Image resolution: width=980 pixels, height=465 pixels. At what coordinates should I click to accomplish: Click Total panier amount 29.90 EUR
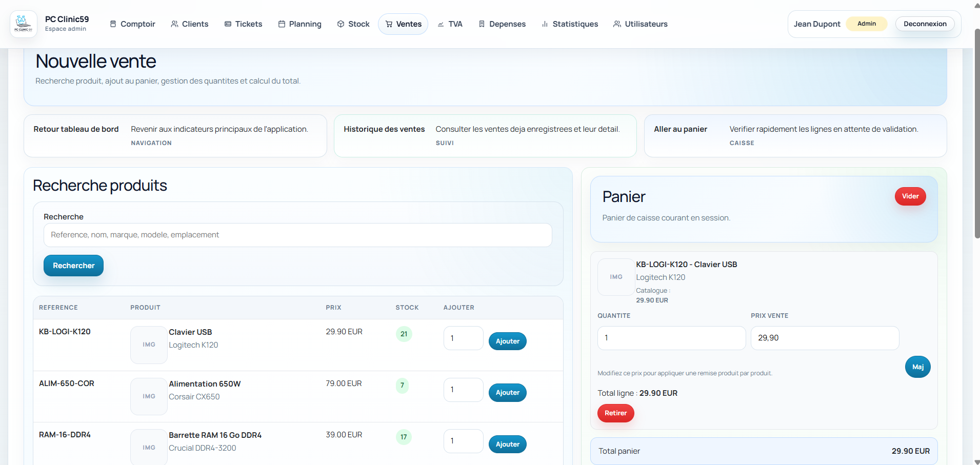pyautogui.click(x=910, y=451)
